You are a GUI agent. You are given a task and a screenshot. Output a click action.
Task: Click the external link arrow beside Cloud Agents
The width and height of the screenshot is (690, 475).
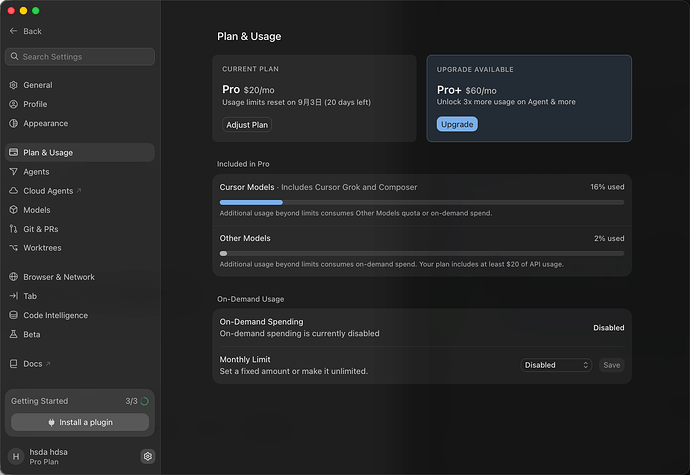pyautogui.click(x=79, y=190)
